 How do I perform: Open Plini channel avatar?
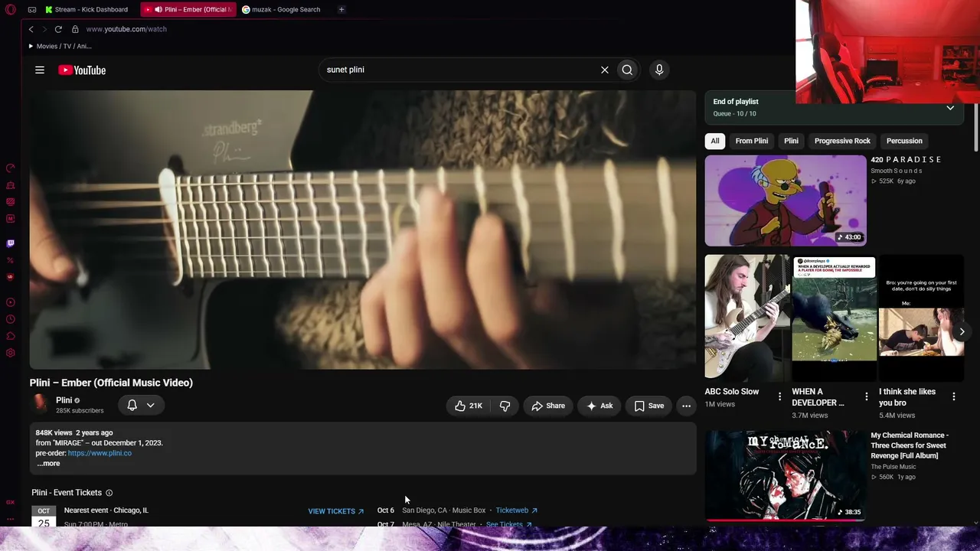pos(40,405)
